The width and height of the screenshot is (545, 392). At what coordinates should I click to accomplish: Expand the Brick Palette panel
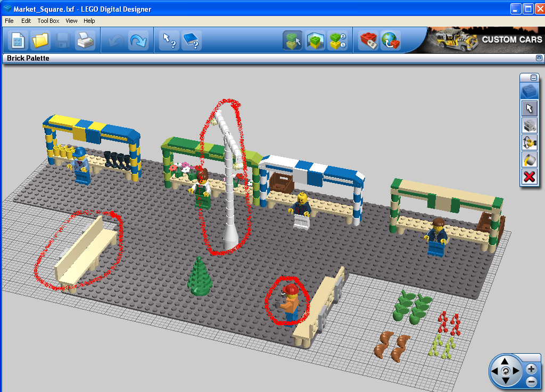pyautogui.click(x=539, y=58)
